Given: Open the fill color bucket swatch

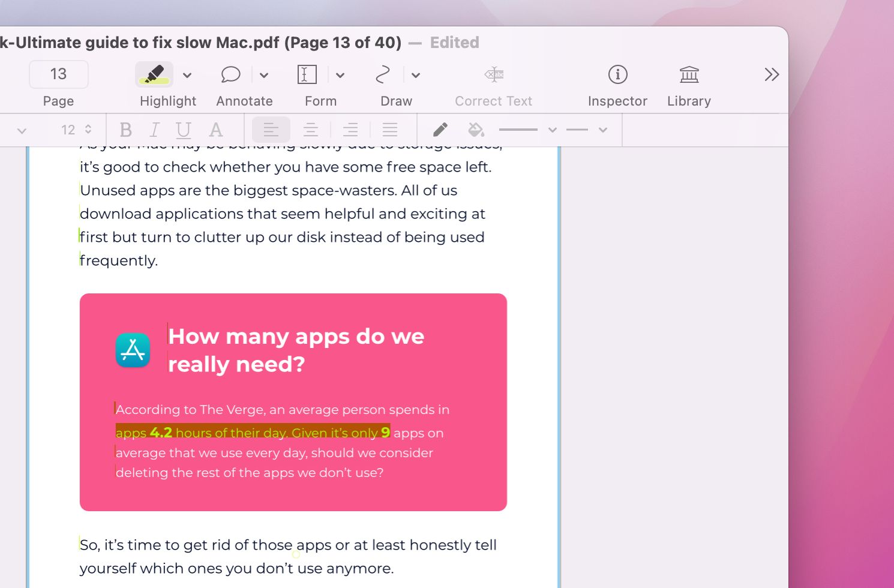Looking at the screenshot, I should pos(476,130).
